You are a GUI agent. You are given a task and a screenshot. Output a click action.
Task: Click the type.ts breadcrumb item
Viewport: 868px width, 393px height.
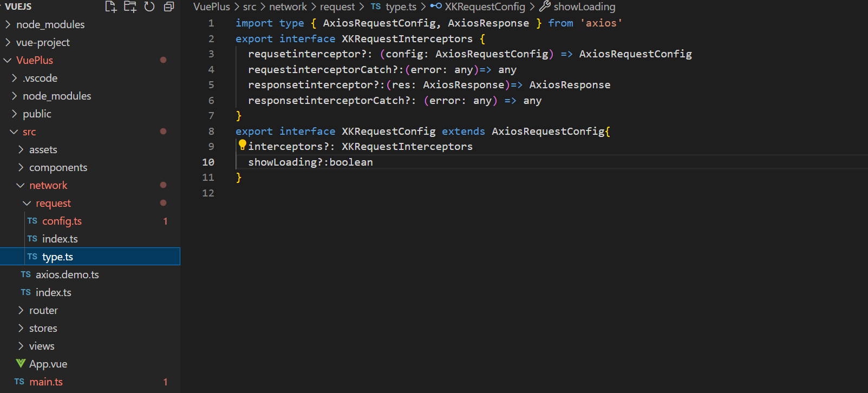click(x=401, y=6)
